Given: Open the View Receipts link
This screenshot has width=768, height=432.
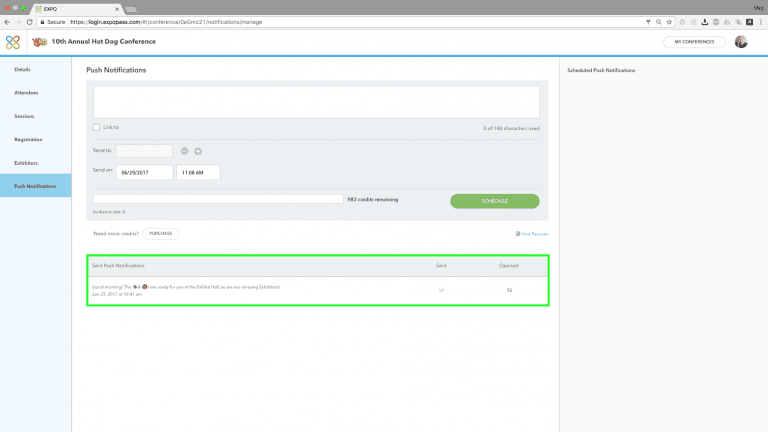Looking at the screenshot, I should [533, 234].
